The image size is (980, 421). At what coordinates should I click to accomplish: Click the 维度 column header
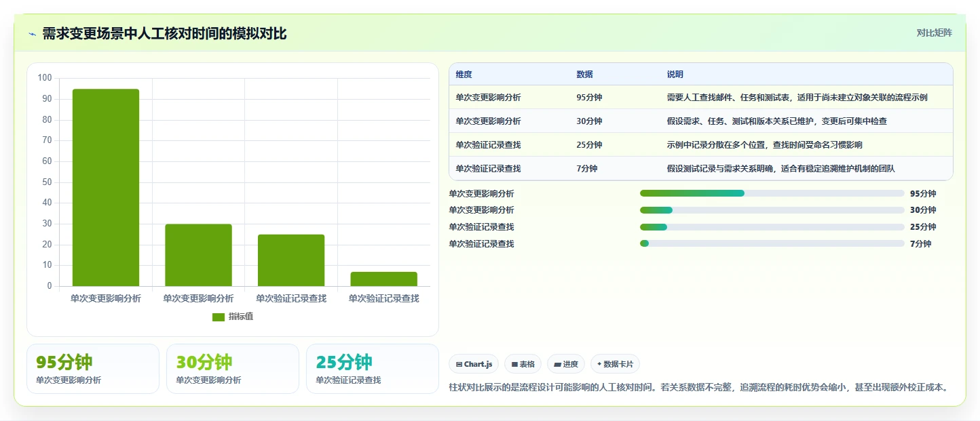pos(464,75)
